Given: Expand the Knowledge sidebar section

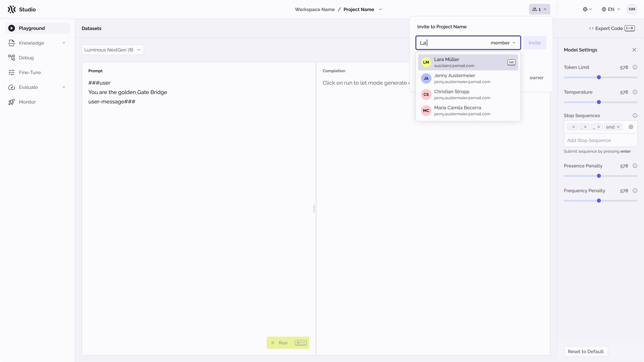Looking at the screenshot, I should point(32,43).
